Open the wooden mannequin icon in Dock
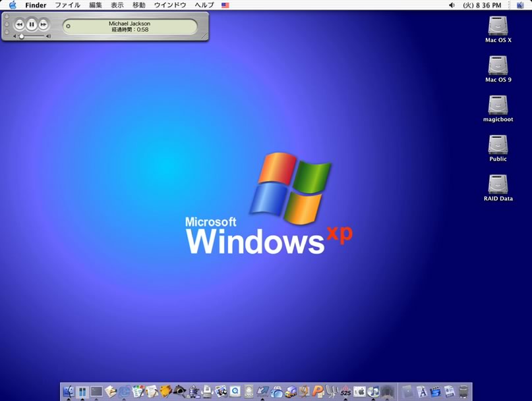 (304, 392)
